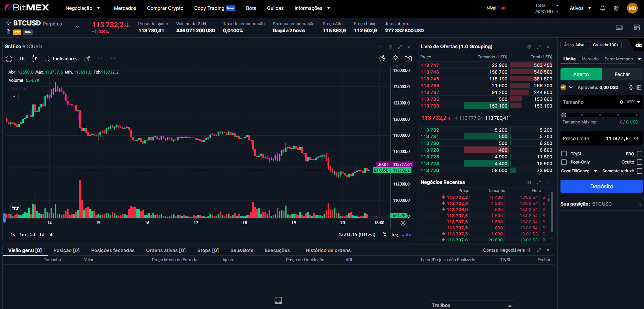Expand Sua posição BTCUSD chevron

[640, 205]
